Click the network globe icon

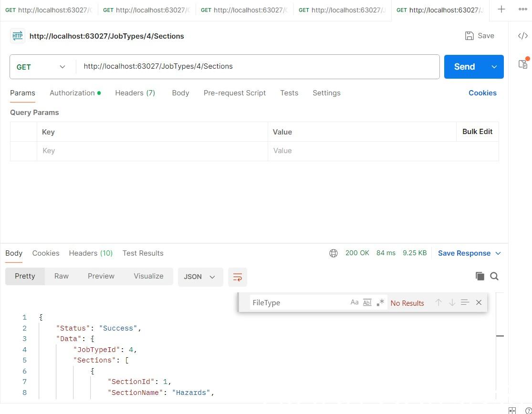coord(334,253)
